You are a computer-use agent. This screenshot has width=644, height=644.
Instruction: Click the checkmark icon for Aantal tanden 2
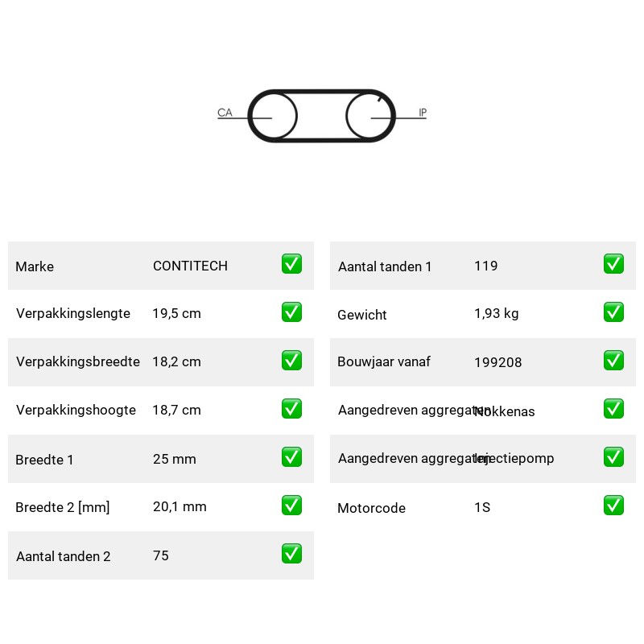pos(291,554)
